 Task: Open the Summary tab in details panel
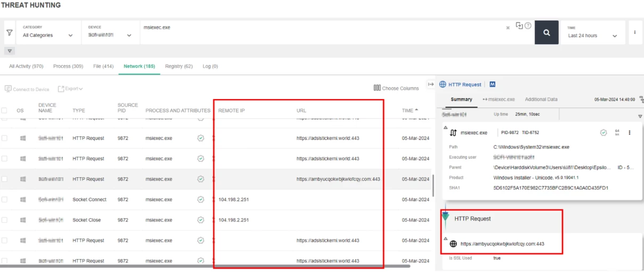tap(461, 100)
